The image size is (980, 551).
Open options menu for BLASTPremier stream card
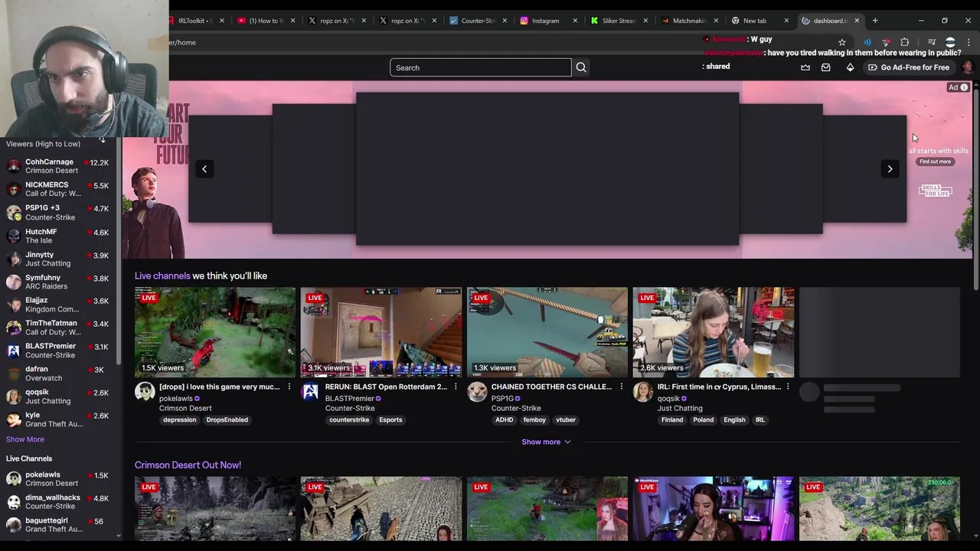(x=456, y=387)
